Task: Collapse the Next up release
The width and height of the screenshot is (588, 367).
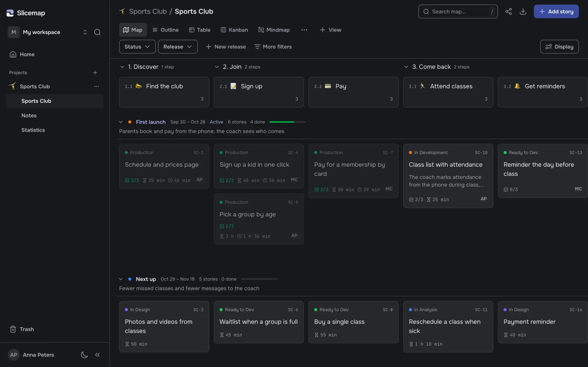Action: (121, 279)
